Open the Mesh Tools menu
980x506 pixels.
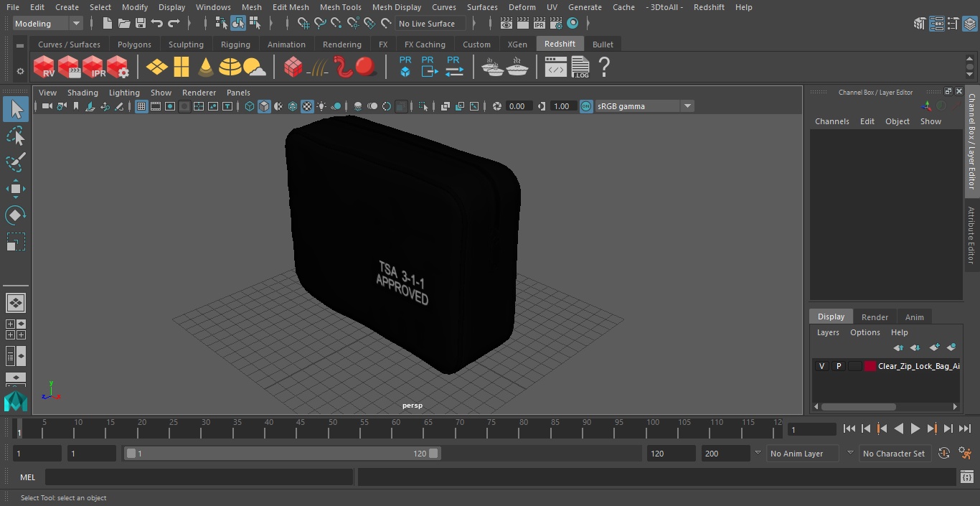coord(340,7)
